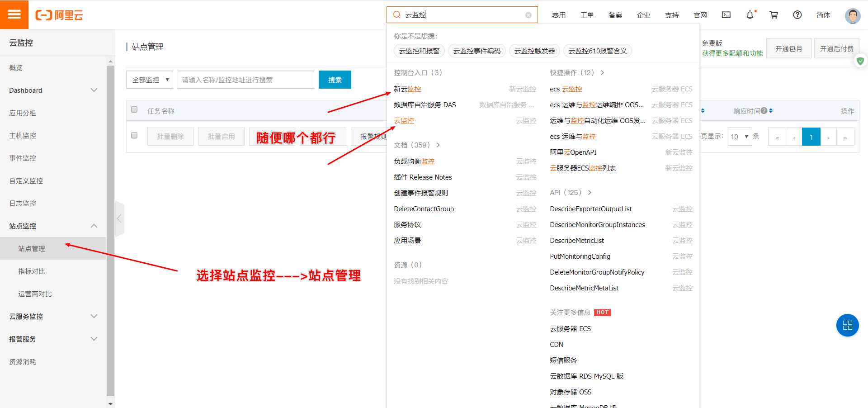Open the Cloud Shell terminal icon
The image size is (868, 408).
726,15
